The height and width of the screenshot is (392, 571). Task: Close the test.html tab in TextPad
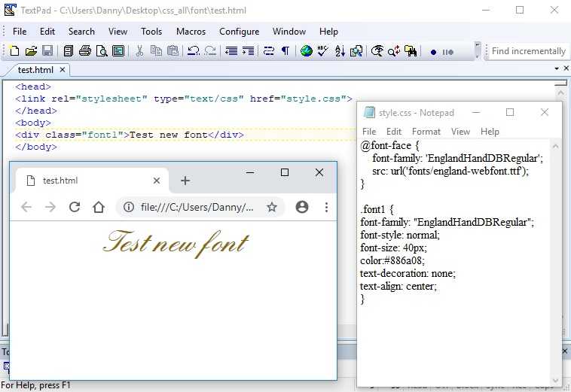[63, 69]
